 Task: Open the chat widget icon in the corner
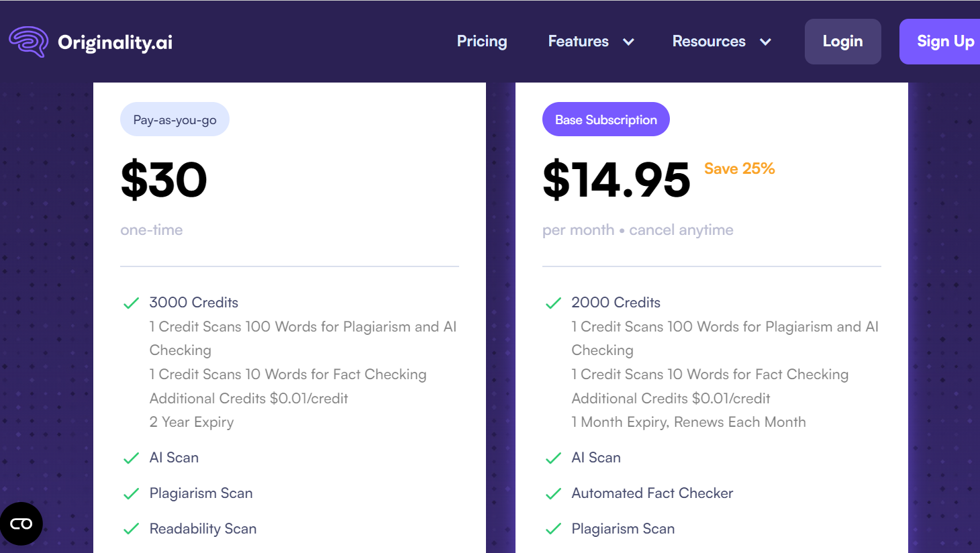[x=21, y=523]
